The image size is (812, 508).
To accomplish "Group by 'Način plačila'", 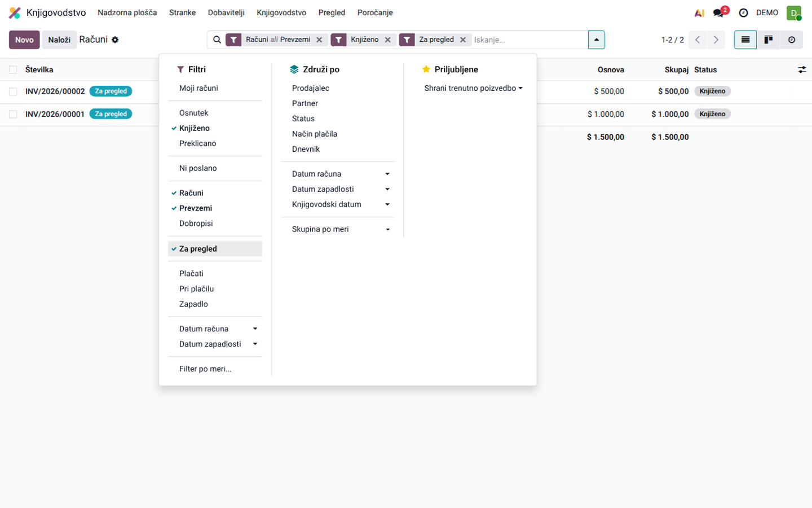I will 338,134.
